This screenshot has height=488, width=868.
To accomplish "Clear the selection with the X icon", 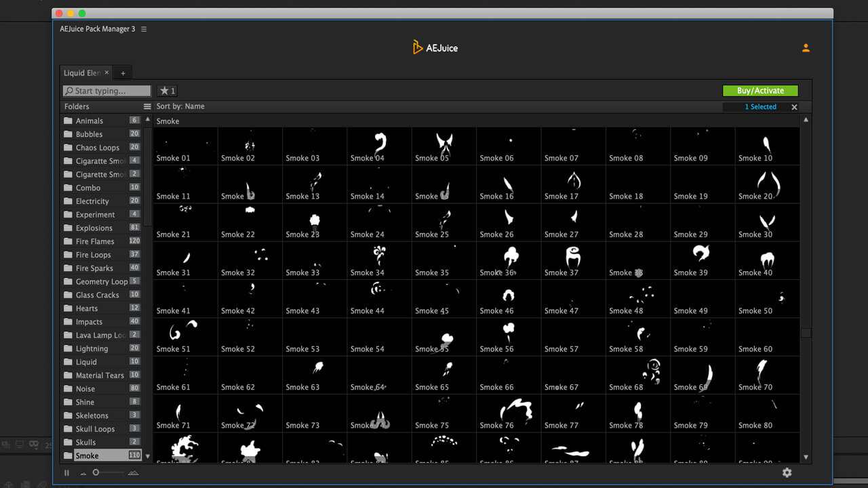I will pyautogui.click(x=794, y=107).
